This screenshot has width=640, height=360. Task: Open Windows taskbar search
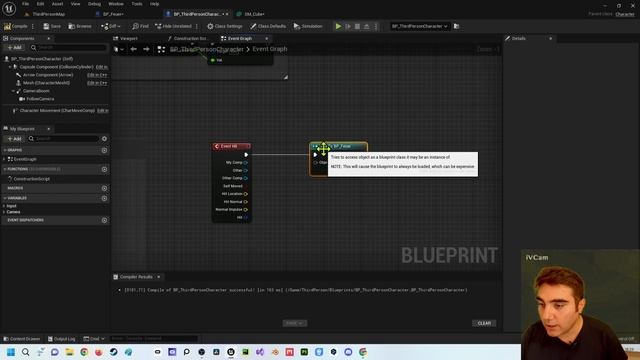(25, 352)
